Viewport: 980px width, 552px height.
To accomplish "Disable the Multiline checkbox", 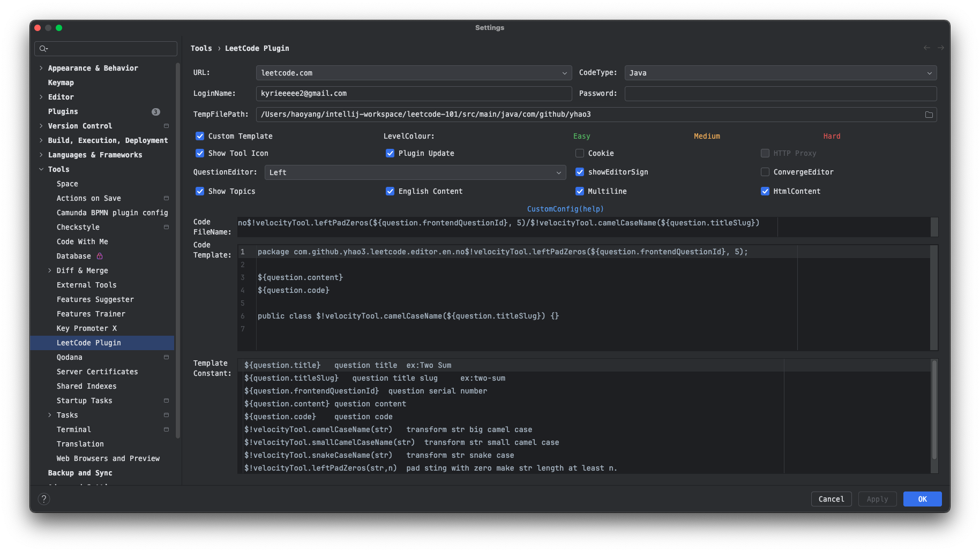I will pyautogui.click(x=580, y=191).
